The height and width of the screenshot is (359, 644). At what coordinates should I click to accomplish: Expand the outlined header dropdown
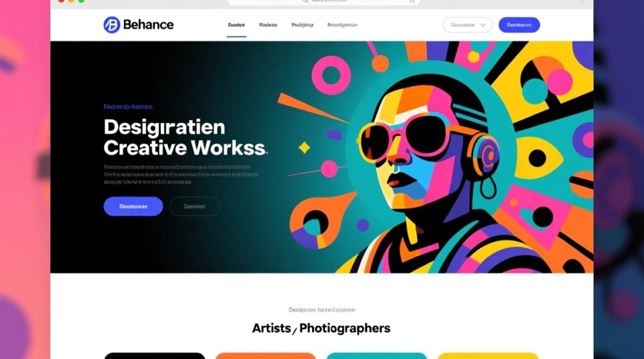point(468,25)
